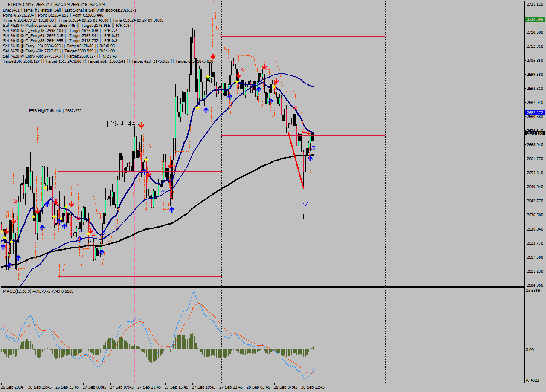Viewport: 546px width, 392px height.
Task: Click the blue 2682.272 price tag on the axis
Action: pyautogui.click(x=534, y=113)
